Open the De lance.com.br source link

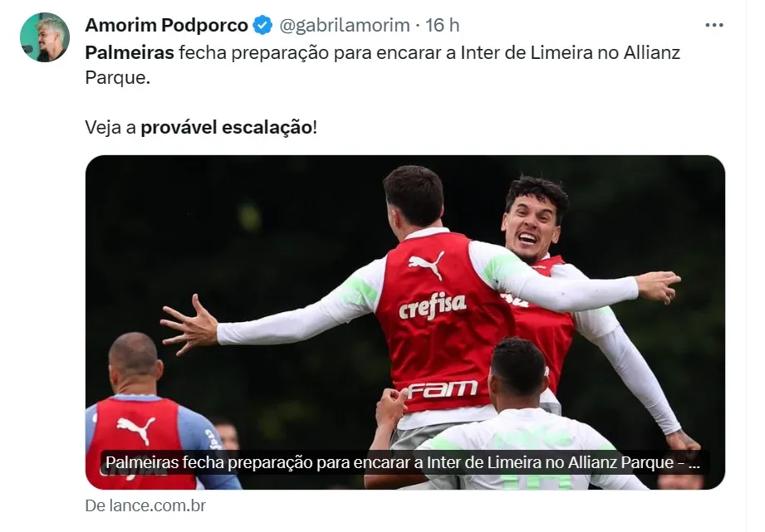point(145,505)
